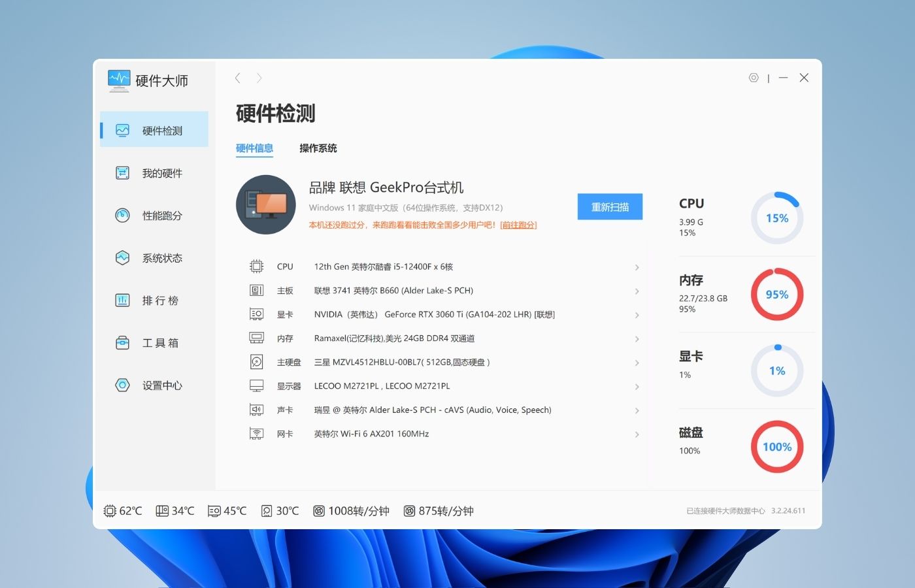Viewport: 915px width, 588px height.
Task: Go back with the left arrow
Action: click(238, 78)
